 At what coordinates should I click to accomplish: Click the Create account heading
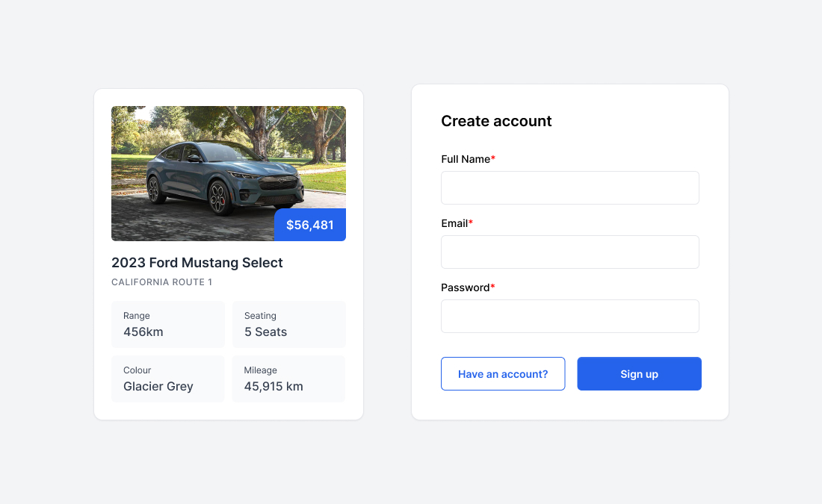point(496,121)
